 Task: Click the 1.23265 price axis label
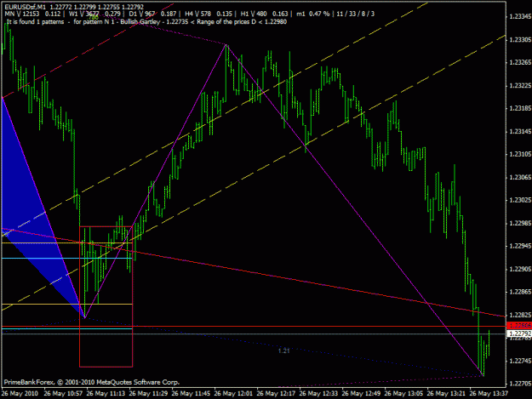click(520, 62)
